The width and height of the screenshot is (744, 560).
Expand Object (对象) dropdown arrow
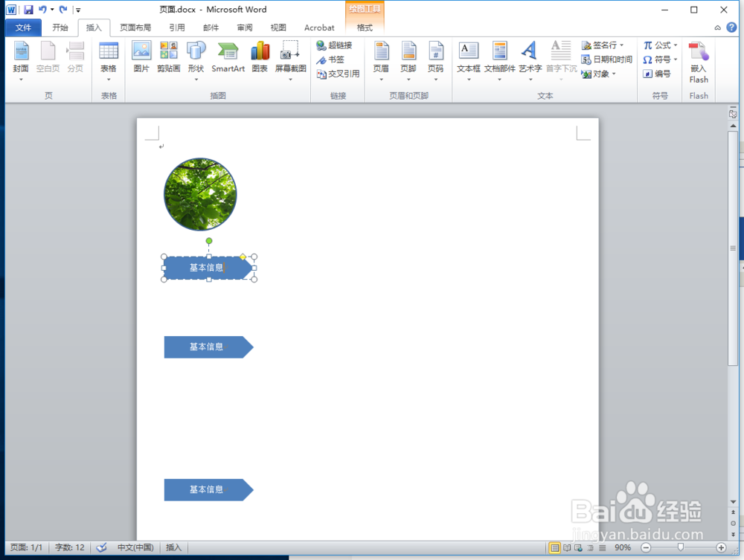[614, 74]
